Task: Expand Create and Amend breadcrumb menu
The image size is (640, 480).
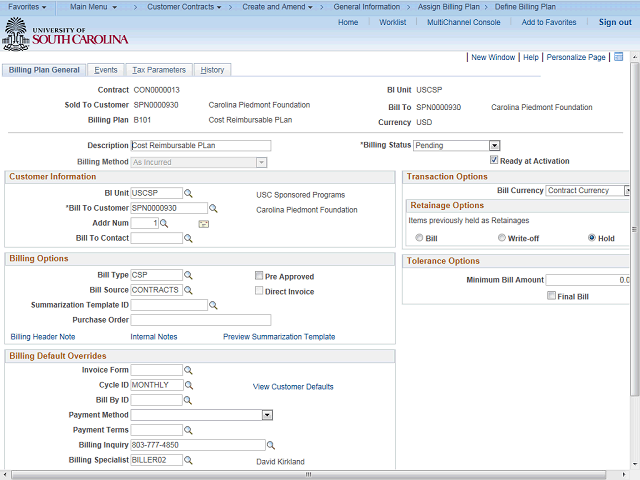Action: click(x=278, y=7)
